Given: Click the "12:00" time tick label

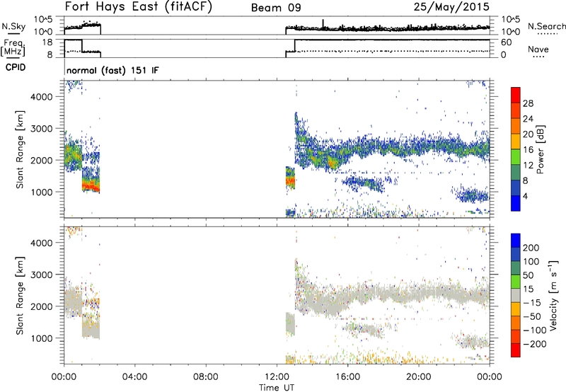Looking at the screenshot, I should 277,377.
